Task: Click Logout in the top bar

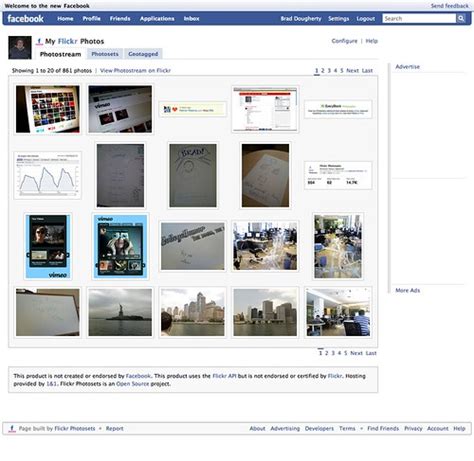Action: [x=366, y=19]
